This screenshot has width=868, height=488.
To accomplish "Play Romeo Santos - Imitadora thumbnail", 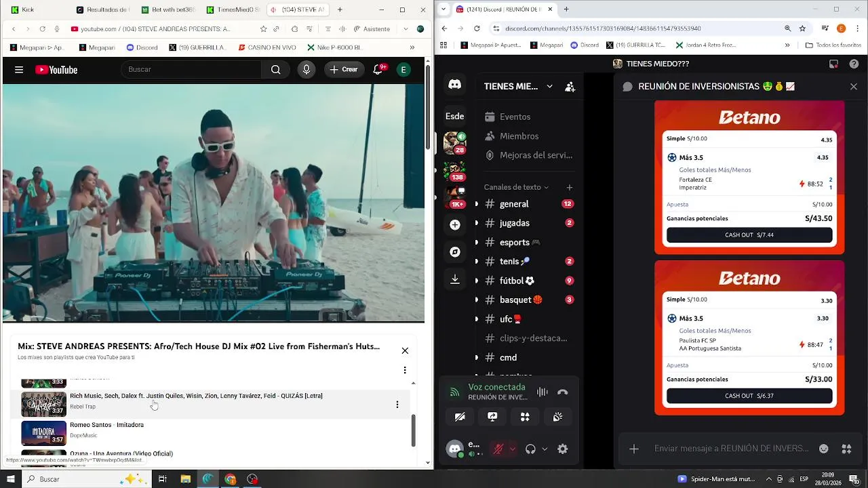I will pos(43,433).
